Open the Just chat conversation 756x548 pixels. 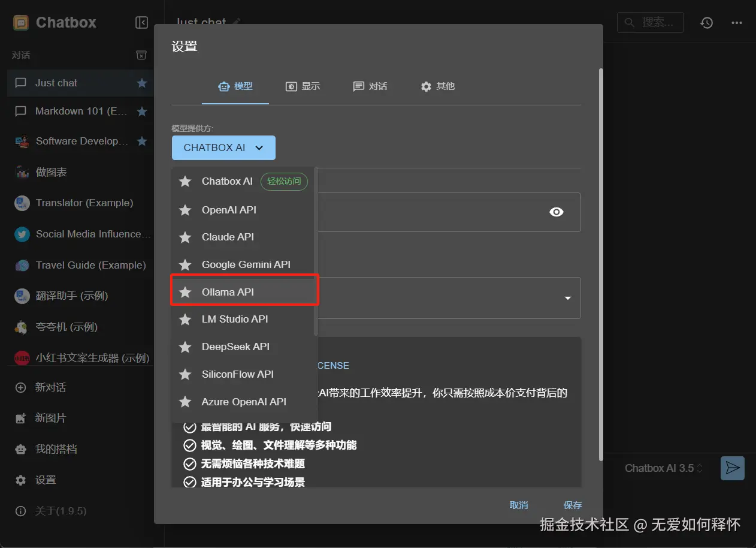coord(80,83)
